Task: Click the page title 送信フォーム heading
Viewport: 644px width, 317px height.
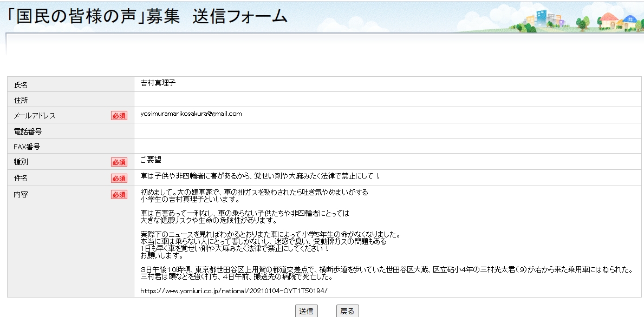Action: tap(146, 17)
